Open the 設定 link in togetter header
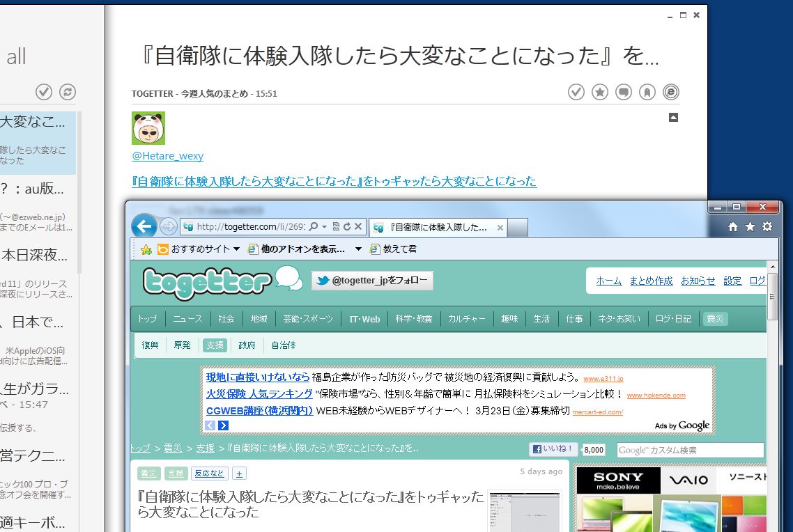 pyautogui.click(x=732, y=281)
